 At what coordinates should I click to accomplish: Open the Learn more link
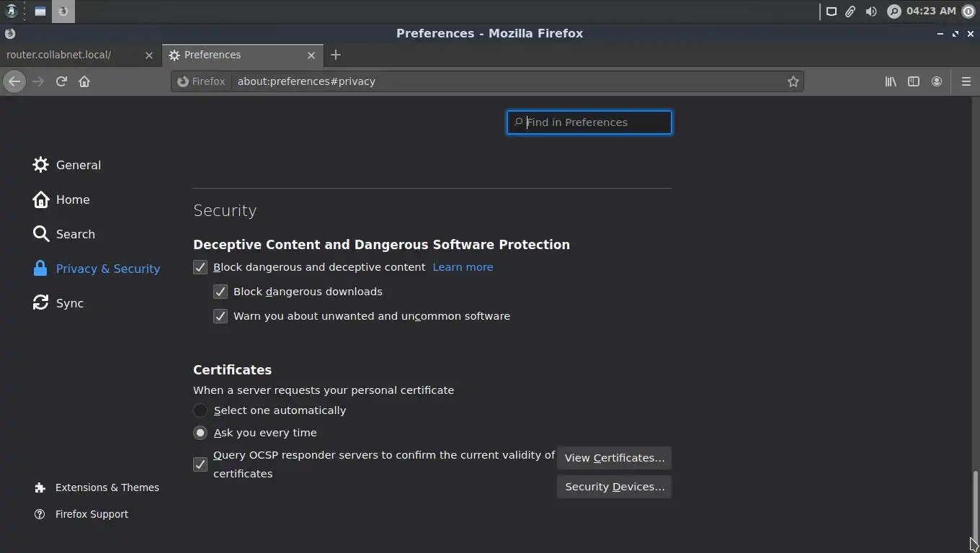pos(463,267)
